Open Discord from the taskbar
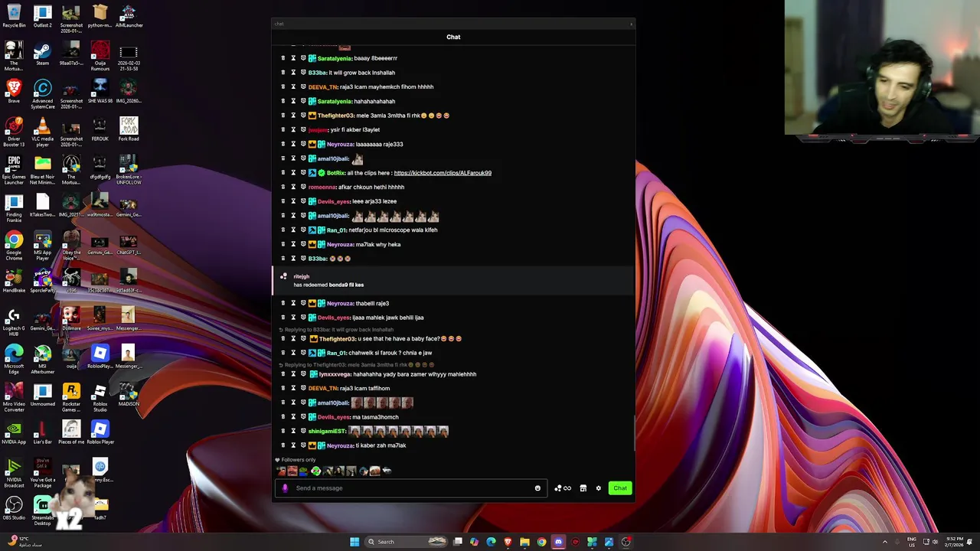 [558, 542]
